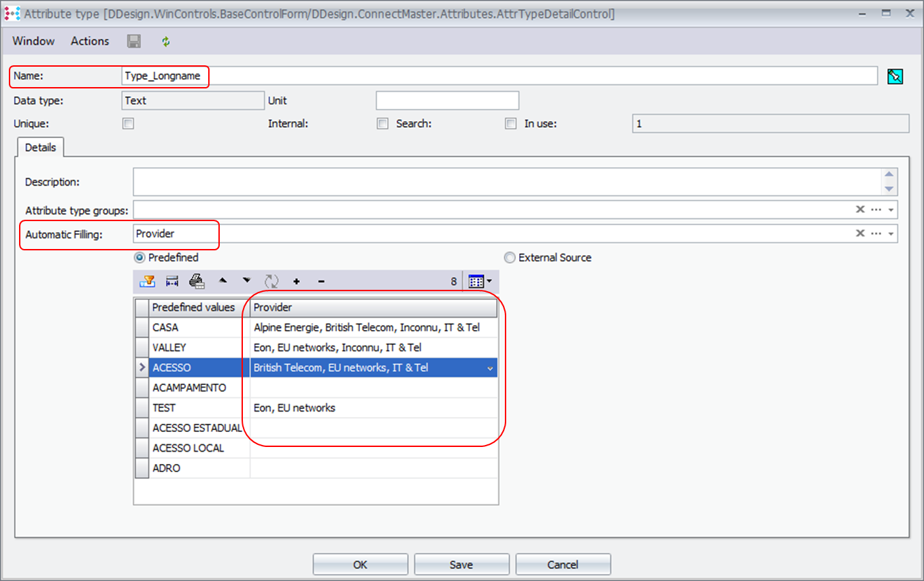Click the Unit input field
Image resolution: width=924 pixels, height=581 pixels.
click(x=448, y=101)
